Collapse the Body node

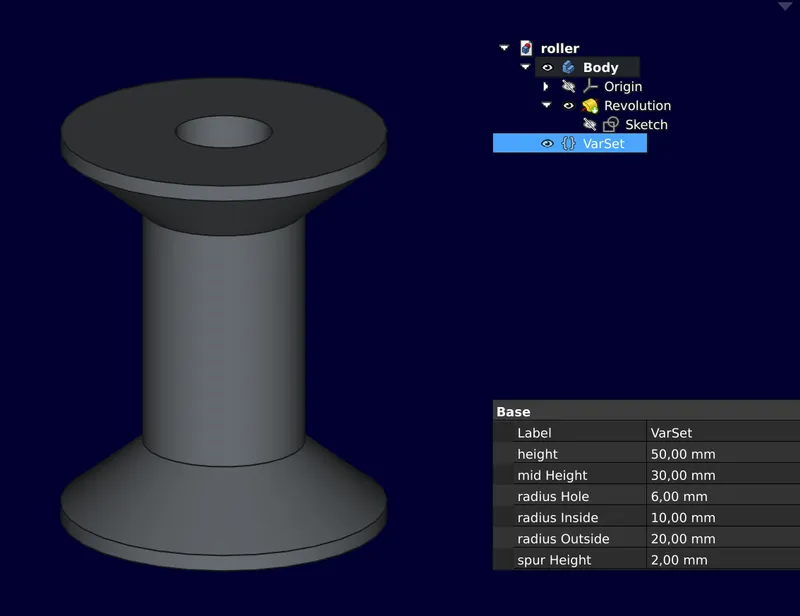pyautogui.click(x=525, y=67)
